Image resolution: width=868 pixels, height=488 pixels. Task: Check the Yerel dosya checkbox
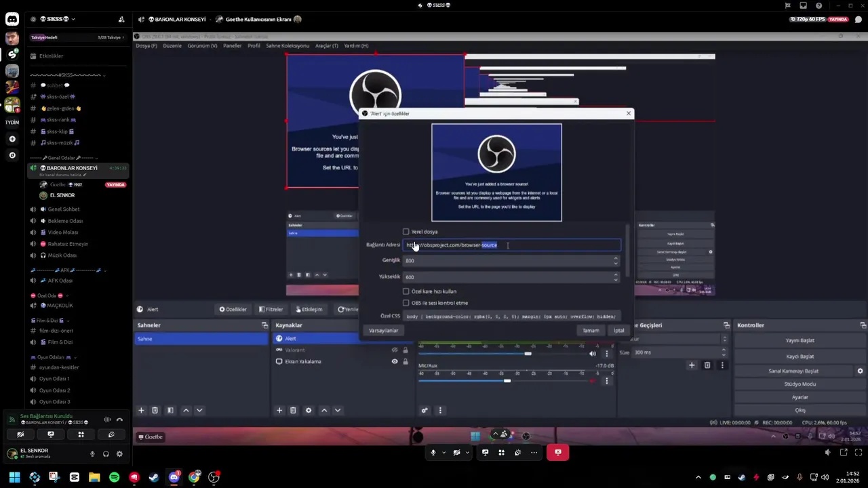coord(406,232)
